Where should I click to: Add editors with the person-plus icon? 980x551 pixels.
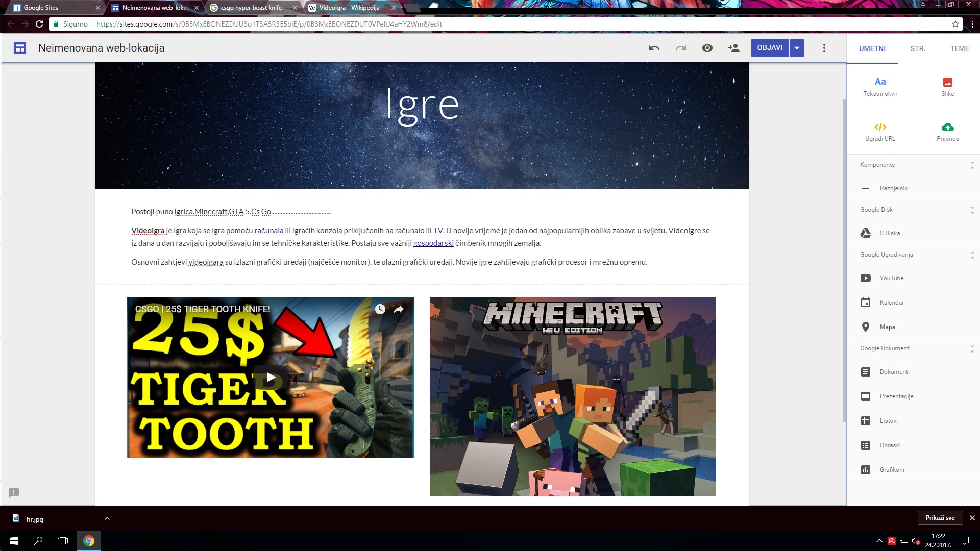734,48
